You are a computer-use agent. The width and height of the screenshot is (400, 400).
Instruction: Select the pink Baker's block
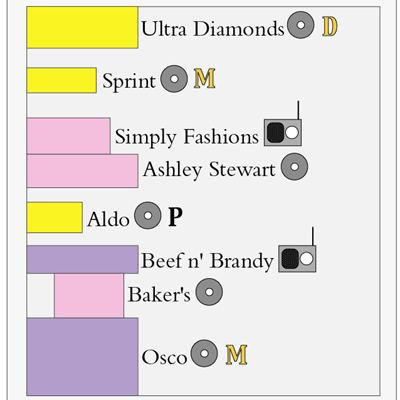click(89, 296)
